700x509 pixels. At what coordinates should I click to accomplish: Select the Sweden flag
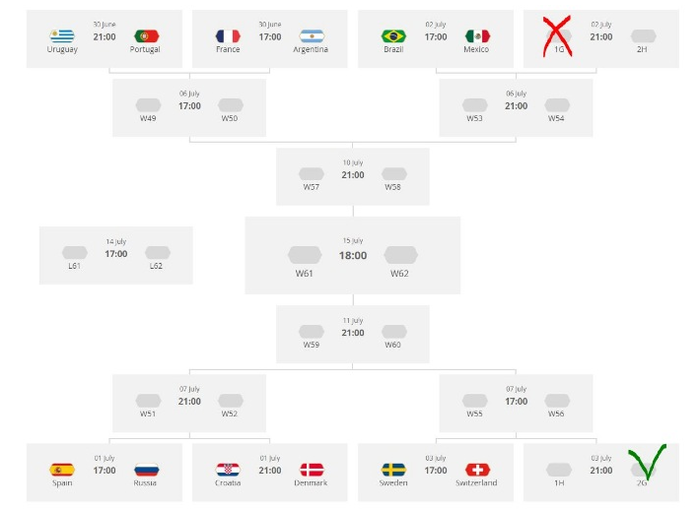393,470
